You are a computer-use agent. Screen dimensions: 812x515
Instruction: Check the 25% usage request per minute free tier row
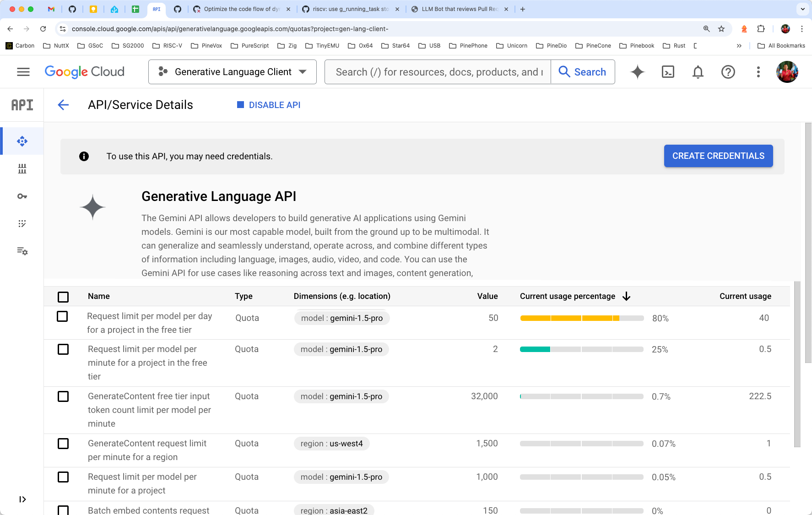[x=63, y=349]
